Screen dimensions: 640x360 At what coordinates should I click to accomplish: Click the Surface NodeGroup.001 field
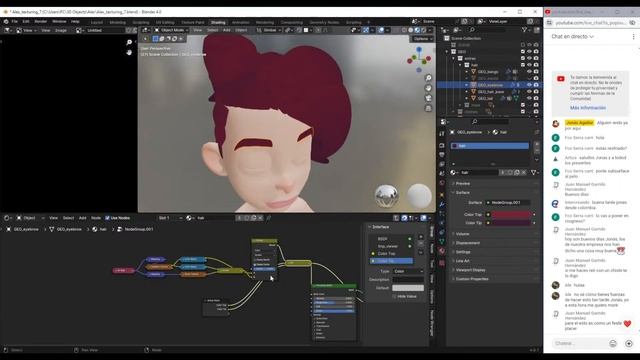click(508, 202)
